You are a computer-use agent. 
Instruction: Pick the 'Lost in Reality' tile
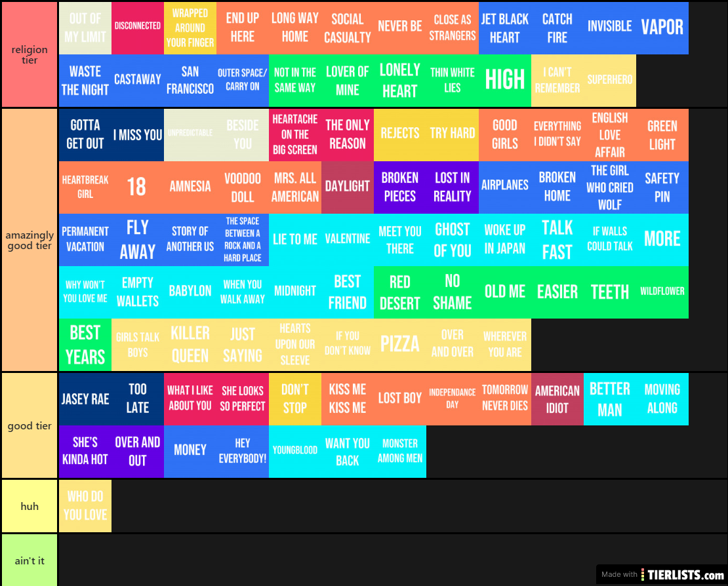pyautogui.click(x=453, y=187)
